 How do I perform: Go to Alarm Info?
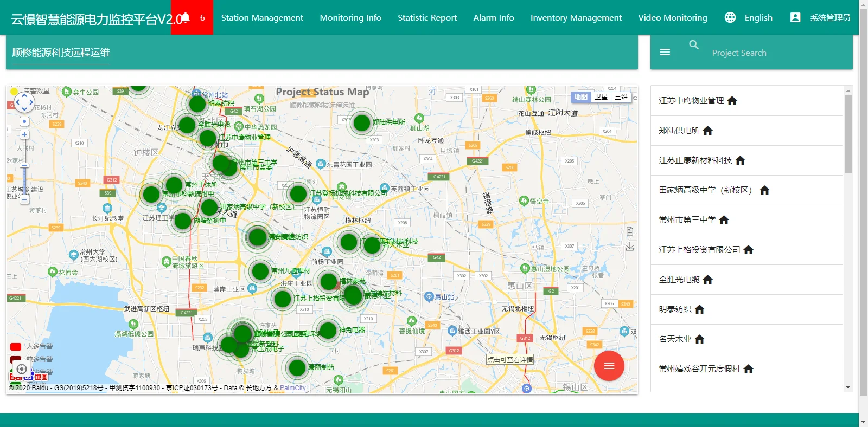493,17
